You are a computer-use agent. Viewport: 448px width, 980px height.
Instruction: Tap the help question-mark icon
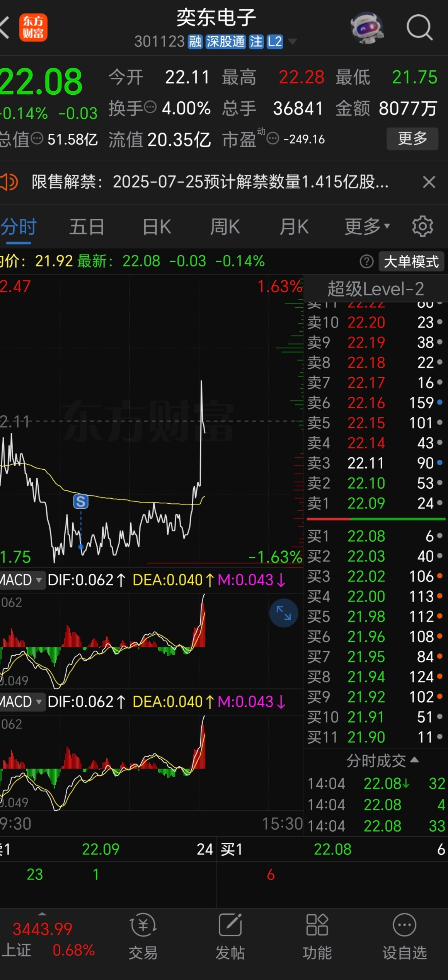[x=366, y=262]
